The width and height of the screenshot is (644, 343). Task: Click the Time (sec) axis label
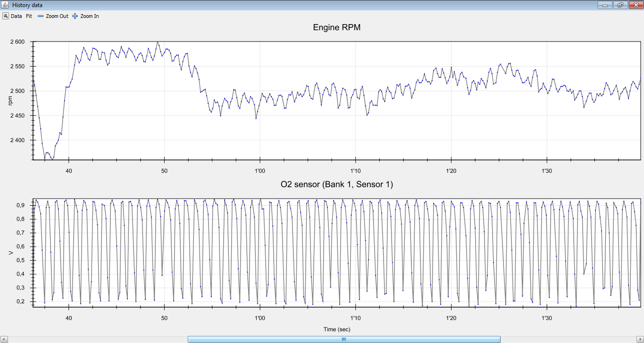coord(337,329)
